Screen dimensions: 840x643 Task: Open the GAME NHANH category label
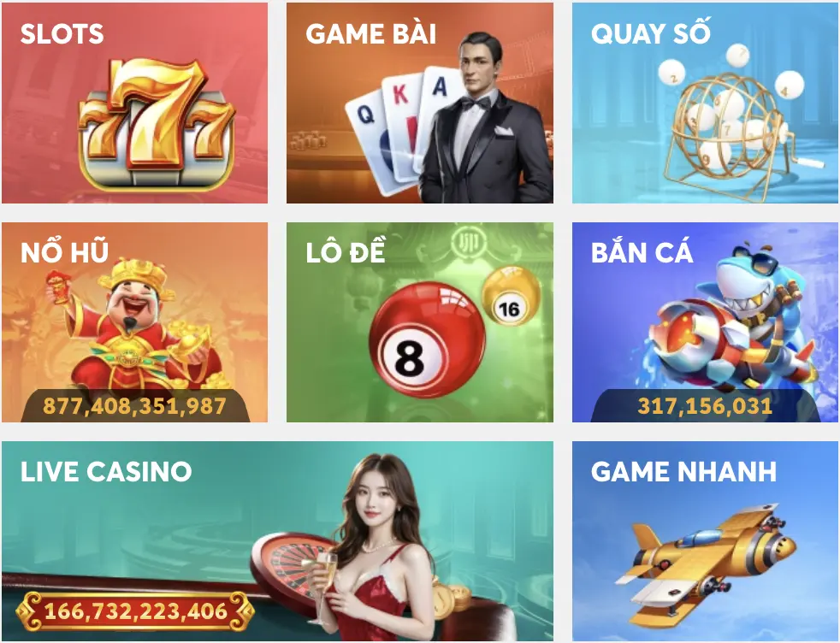pos(684,472)
